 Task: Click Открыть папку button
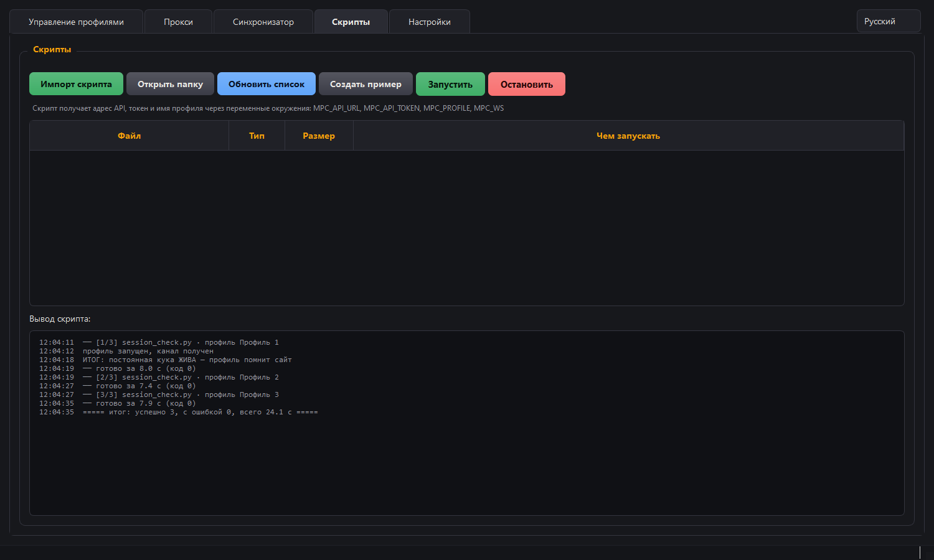click(170, 84)
